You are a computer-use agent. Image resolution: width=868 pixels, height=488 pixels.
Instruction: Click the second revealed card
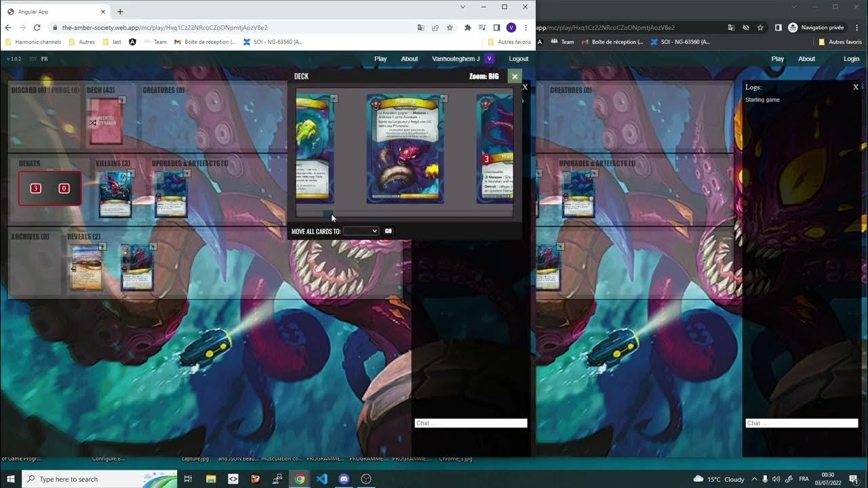(x=137, y=268)
